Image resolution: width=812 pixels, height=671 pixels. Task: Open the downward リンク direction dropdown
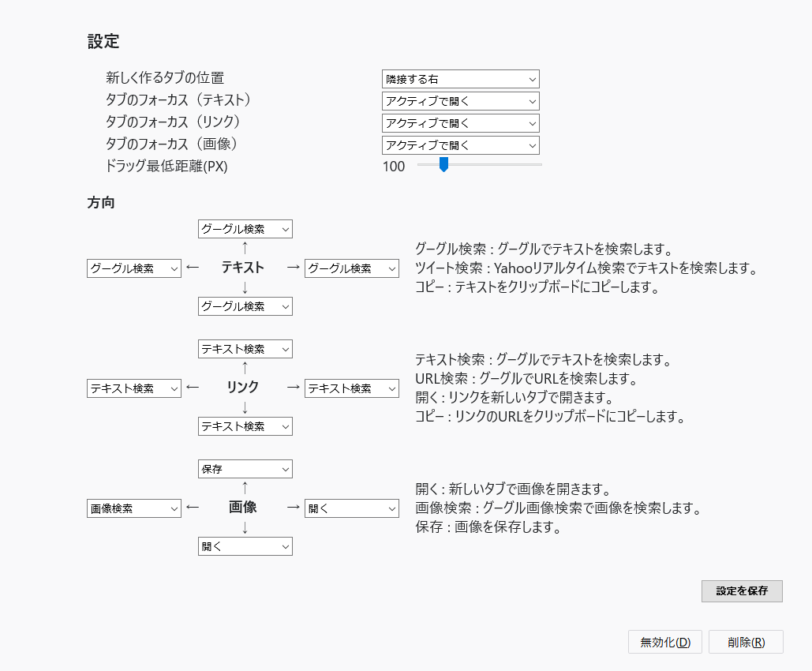[245, 426]
